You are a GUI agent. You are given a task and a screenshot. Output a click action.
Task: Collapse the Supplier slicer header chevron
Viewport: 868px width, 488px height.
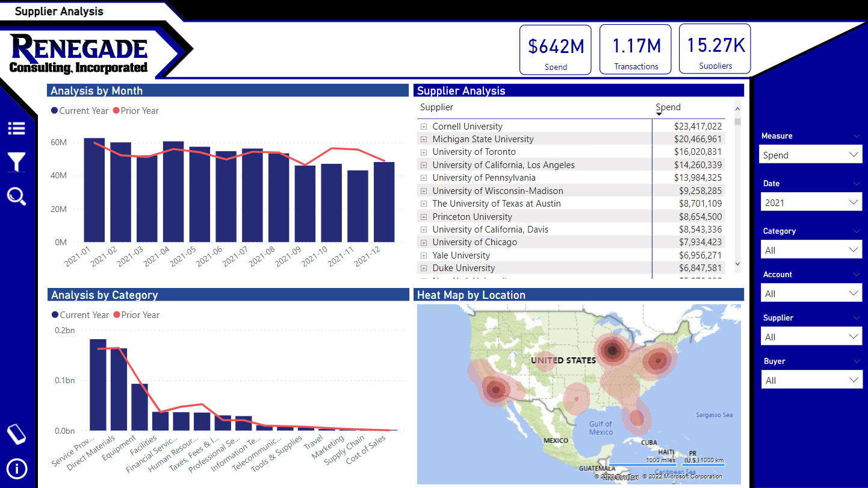857,318
